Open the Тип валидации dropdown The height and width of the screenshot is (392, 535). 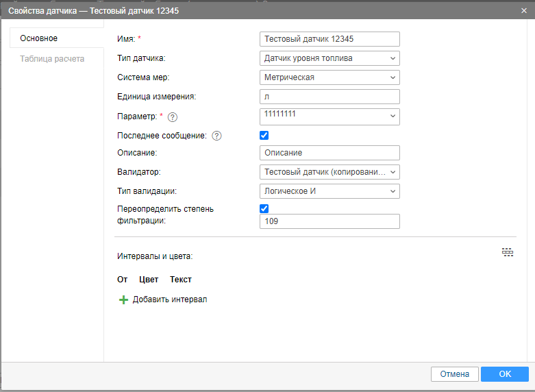[x=329, y=191]
